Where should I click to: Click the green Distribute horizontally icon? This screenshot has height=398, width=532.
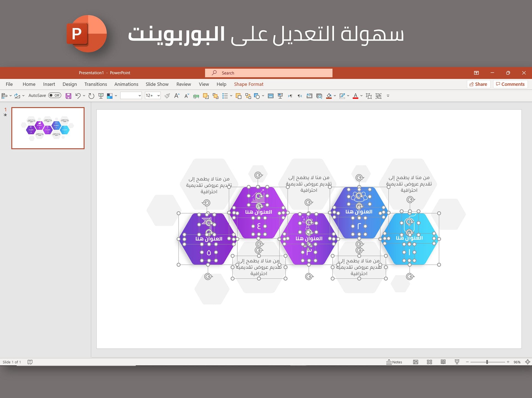pyautogui.click(x=196, y=96)
